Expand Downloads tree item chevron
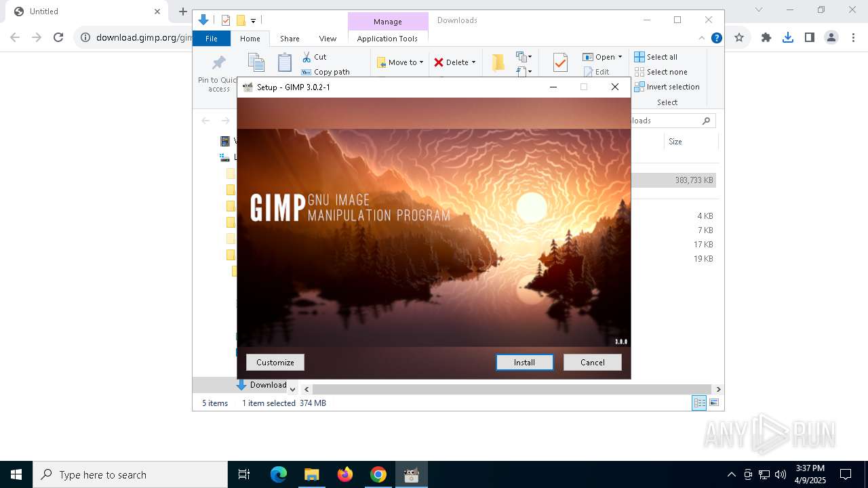The width and height of the screenshot is (868, 488). [x=292, y=389]
